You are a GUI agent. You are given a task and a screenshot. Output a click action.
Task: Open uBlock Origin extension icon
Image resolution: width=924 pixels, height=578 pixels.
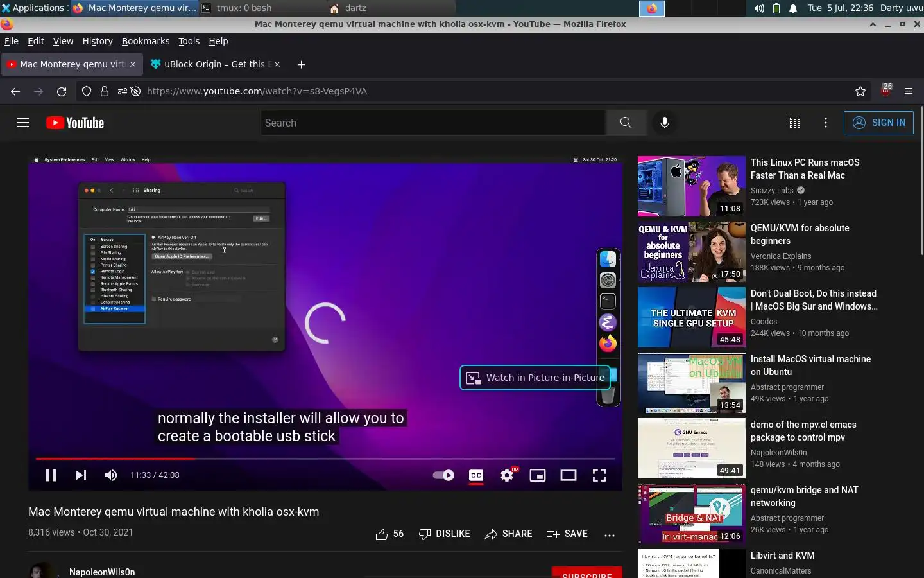[886, 91]
